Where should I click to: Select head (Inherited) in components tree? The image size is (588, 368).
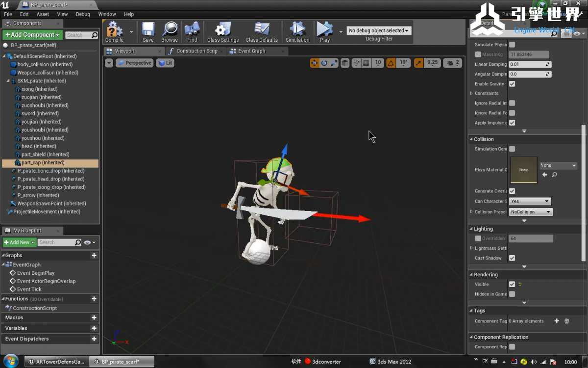click(39, 146)
